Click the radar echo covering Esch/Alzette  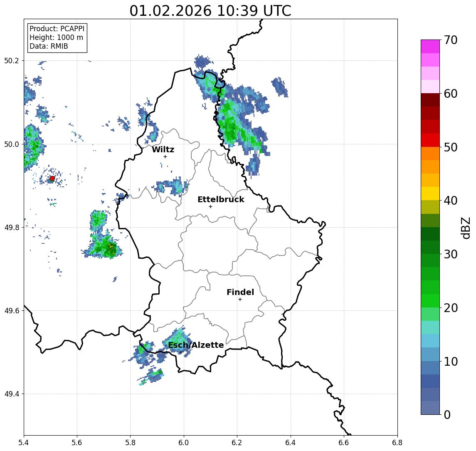click(x=177, y=340)
